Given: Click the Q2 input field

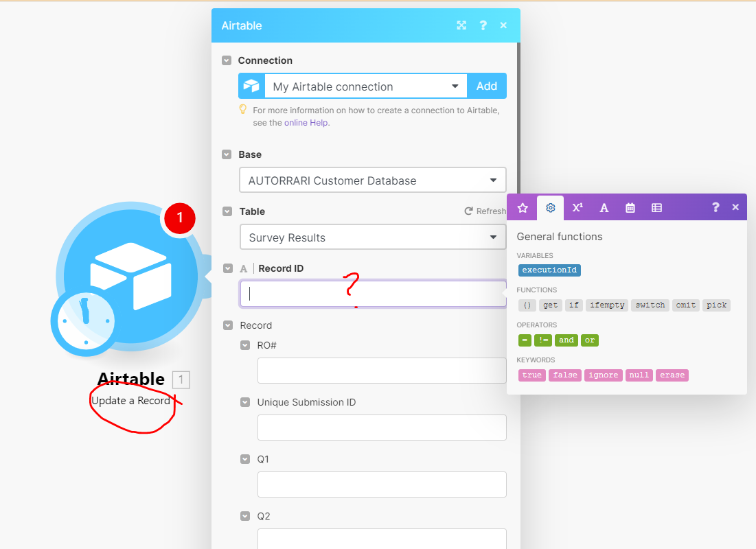Looking at the screenshot, I should (382, 539).
